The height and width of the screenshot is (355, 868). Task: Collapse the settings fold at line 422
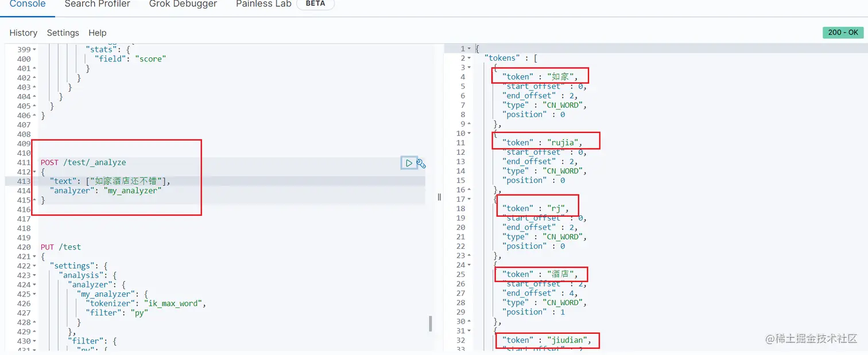[x=34, y=266]
